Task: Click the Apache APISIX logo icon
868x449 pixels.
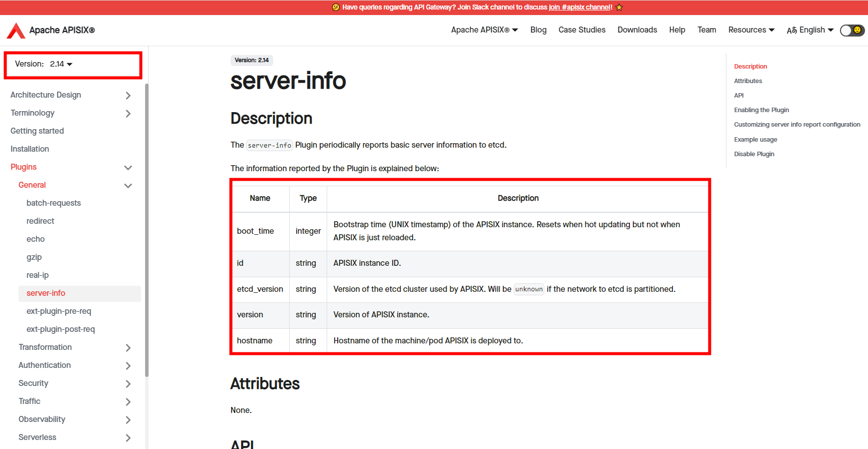Action: pos(16,31)
